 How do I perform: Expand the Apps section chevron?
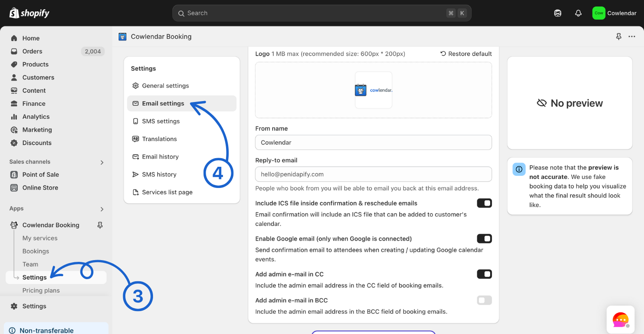[102, 209]
